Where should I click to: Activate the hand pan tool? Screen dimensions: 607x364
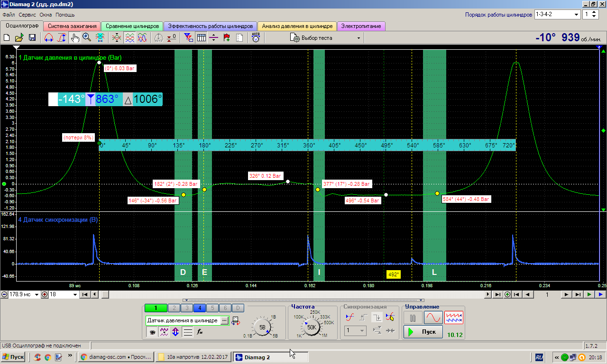pos(74,38)
